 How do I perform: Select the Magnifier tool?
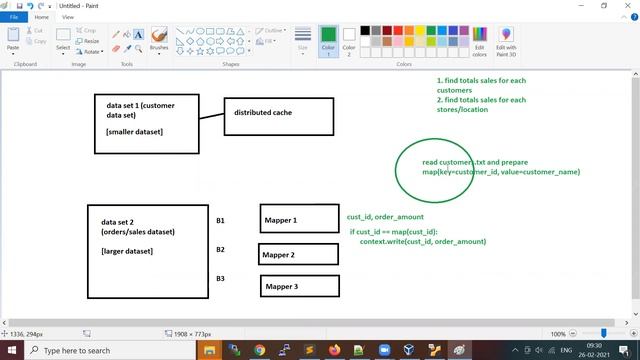tap(138, 49)
